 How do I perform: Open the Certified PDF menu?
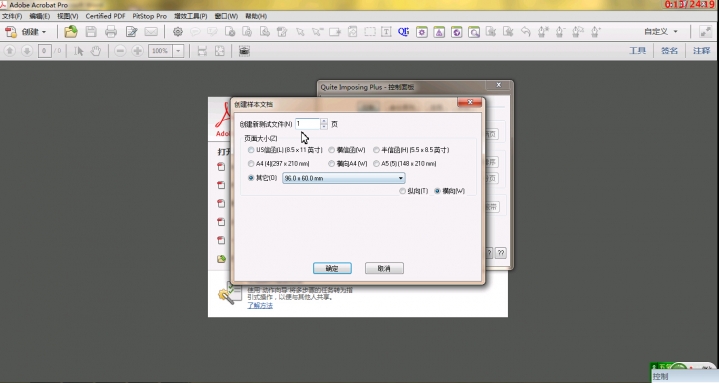[x=105, y=16]
